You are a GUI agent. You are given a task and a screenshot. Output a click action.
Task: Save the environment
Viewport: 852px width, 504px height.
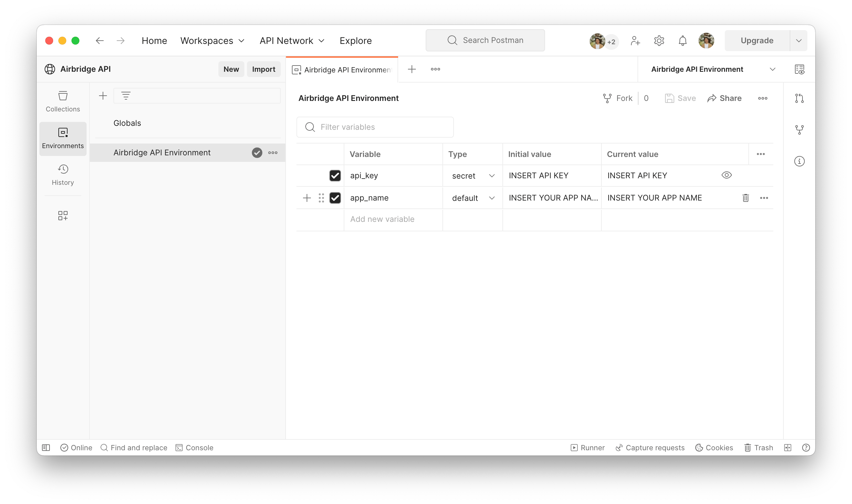tap(680, 99)
